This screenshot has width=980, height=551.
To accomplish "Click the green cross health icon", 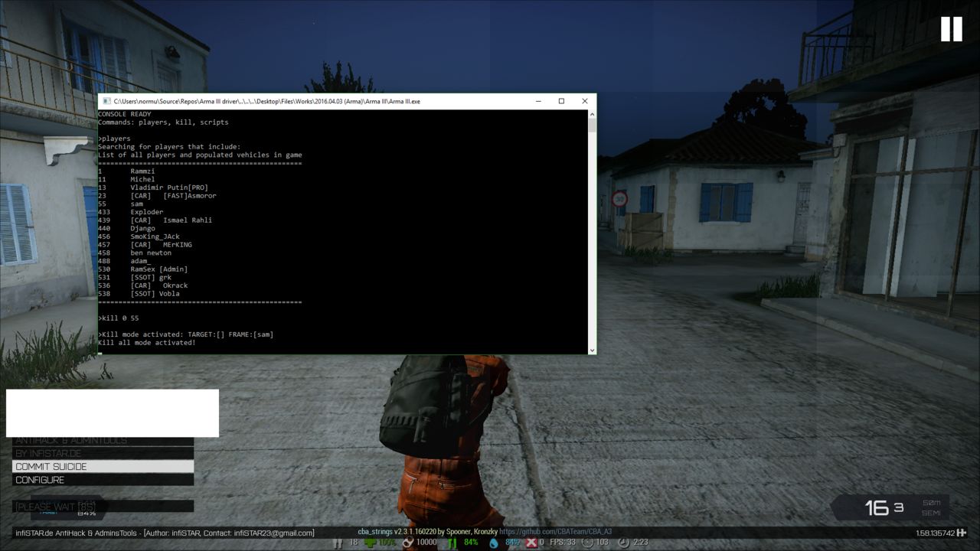I will [x=371, y=543].
